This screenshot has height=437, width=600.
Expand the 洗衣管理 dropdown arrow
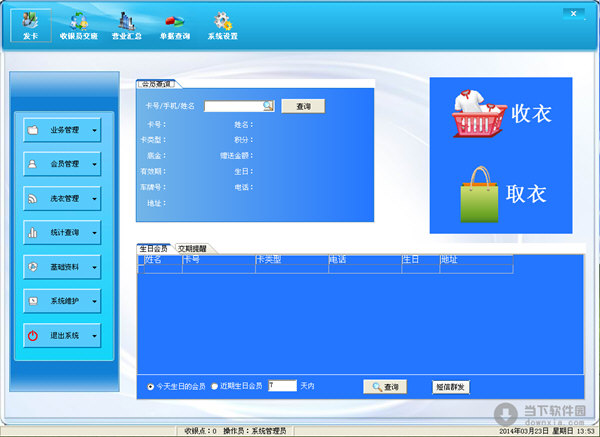coord(95,199)
